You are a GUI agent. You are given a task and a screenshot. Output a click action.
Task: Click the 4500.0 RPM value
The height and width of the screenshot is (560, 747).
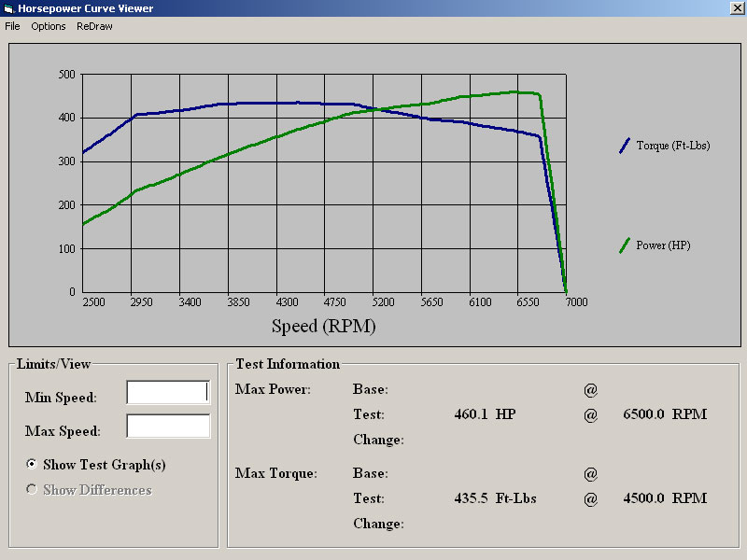click(x=665, y=498)
